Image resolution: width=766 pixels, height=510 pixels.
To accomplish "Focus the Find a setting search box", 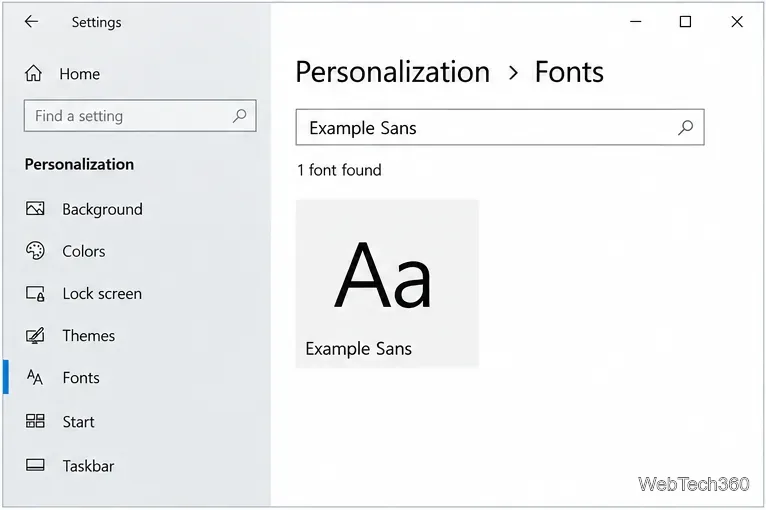I will [140, 116].
